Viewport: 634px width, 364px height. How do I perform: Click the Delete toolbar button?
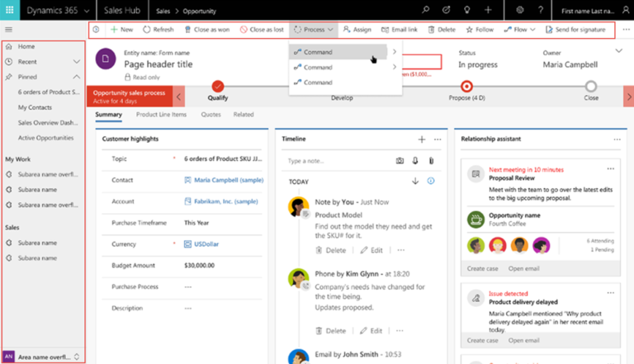pyautogui.click(x=442, y=30)
